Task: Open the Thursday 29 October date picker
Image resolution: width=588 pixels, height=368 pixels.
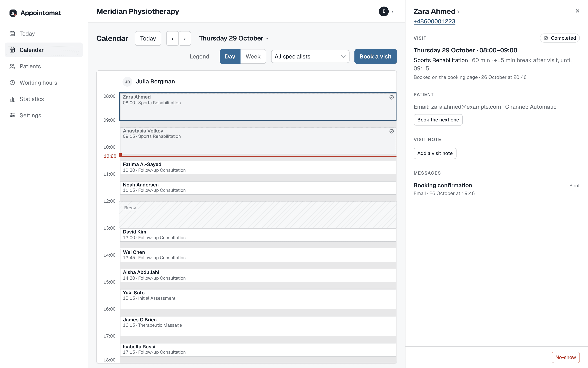Action: click(234, 38)
